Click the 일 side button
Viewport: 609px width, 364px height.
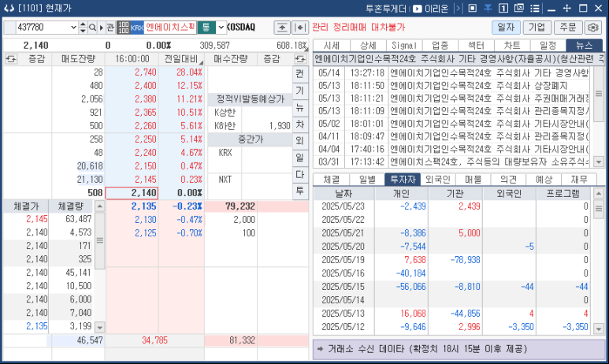coord(300,158)
